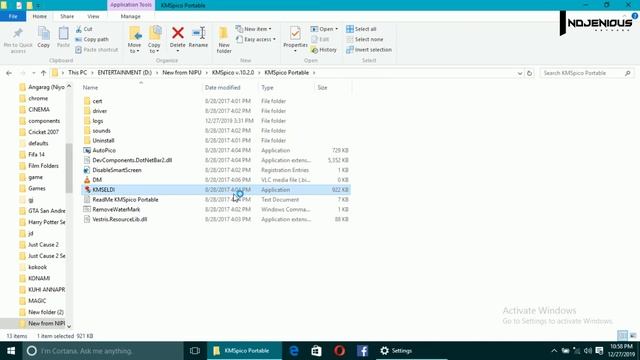Open Microsoft Edge from taskbar

(294, 351)
